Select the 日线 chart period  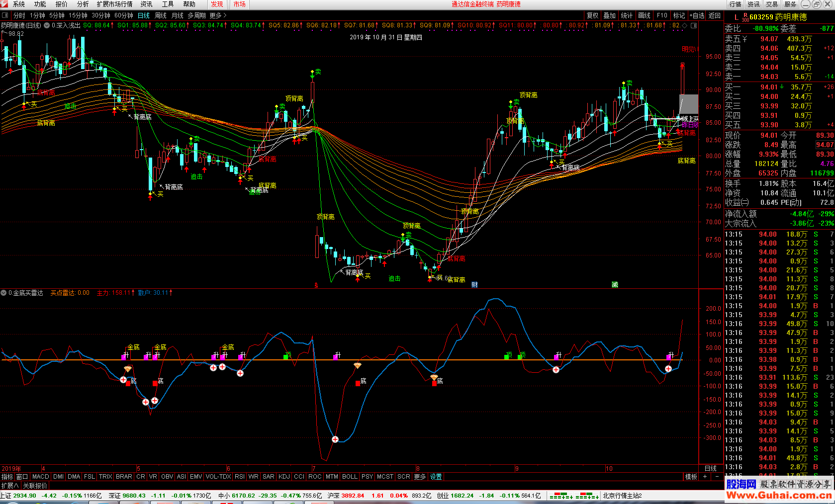click(x=144, y=15)
